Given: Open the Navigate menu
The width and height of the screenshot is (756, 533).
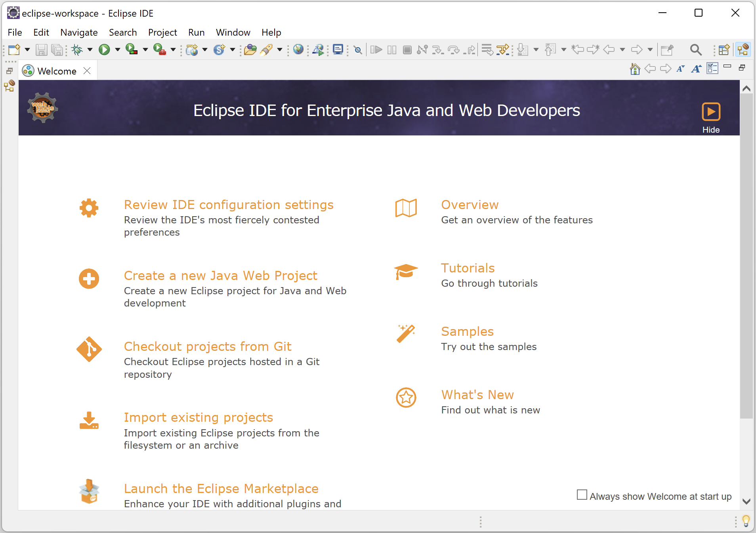Looking at the screenshot, I should 79,32.
